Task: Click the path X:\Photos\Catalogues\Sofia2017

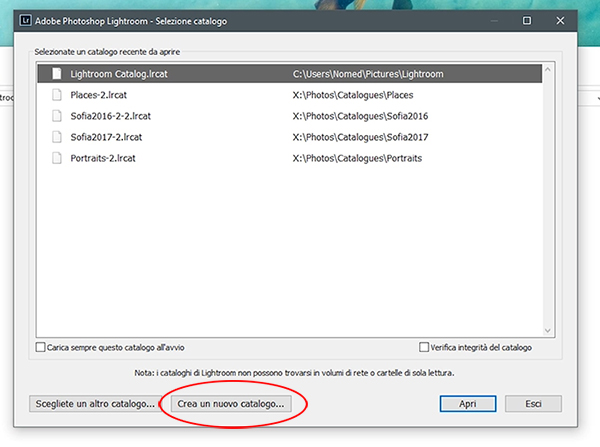Action: (x=360, y=137)
